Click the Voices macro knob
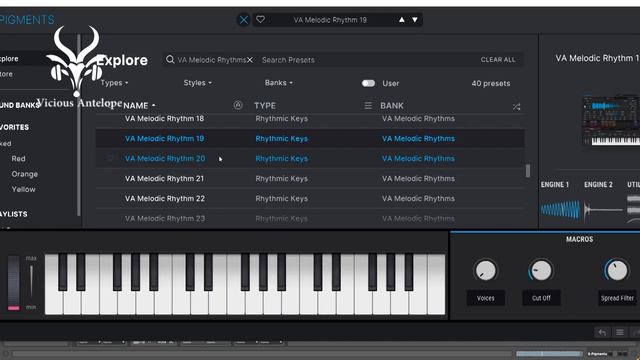The image size is (640, 360). click(486, 270)
